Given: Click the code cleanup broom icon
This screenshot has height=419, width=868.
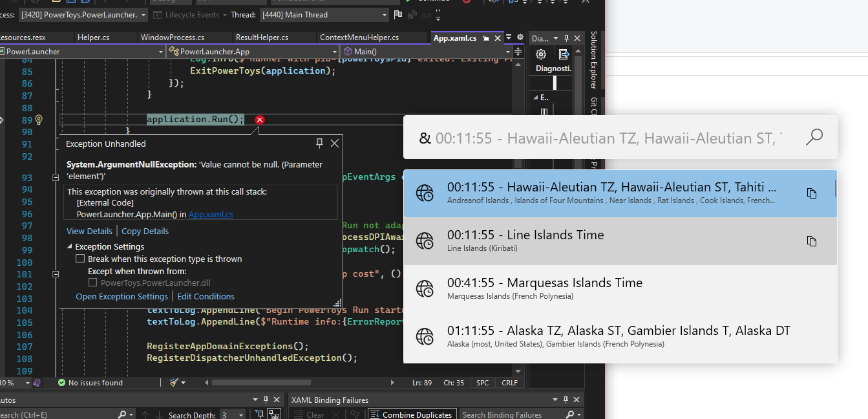Looking at the screenshot, I should [174, 383].
